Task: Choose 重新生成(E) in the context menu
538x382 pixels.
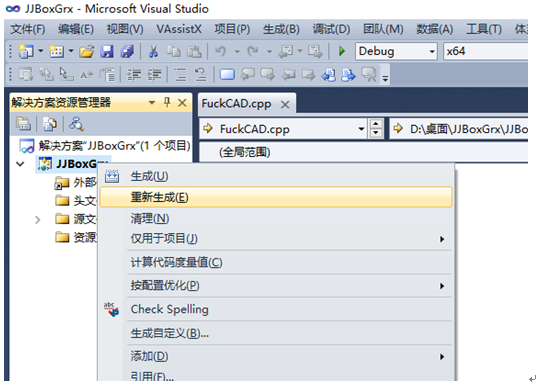Action: [x=276, y=197]
